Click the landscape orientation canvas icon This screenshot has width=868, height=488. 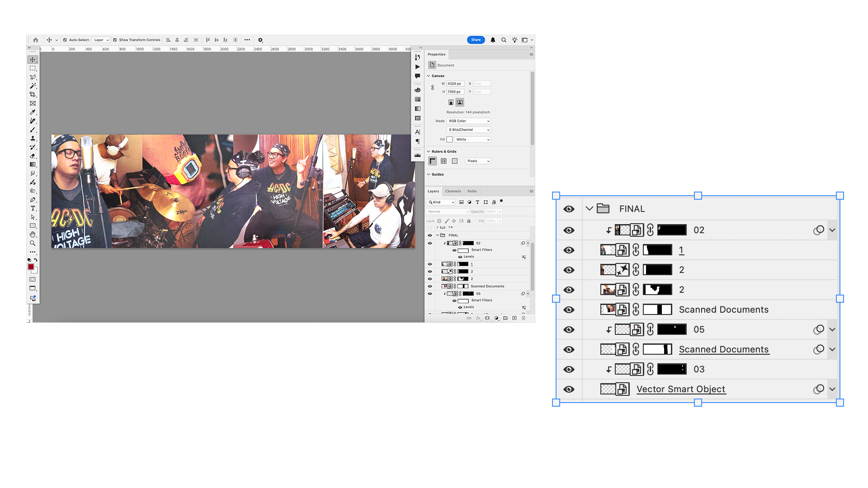tap(459, 102)
